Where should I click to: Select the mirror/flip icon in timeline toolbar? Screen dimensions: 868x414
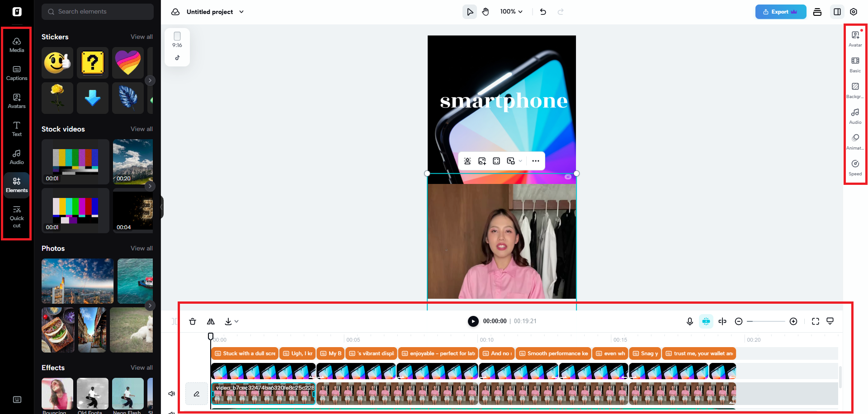pos(211,321)
